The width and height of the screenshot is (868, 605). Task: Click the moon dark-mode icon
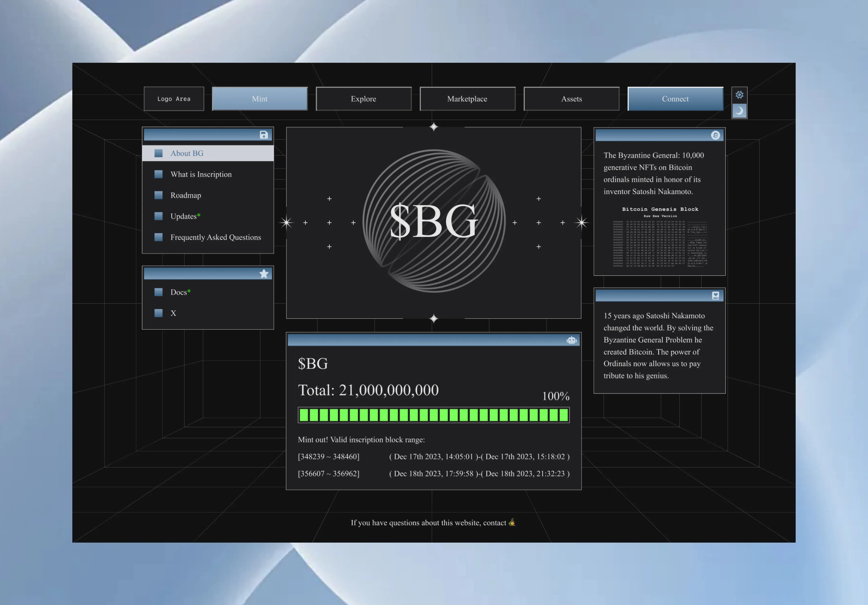coord(739,111)
